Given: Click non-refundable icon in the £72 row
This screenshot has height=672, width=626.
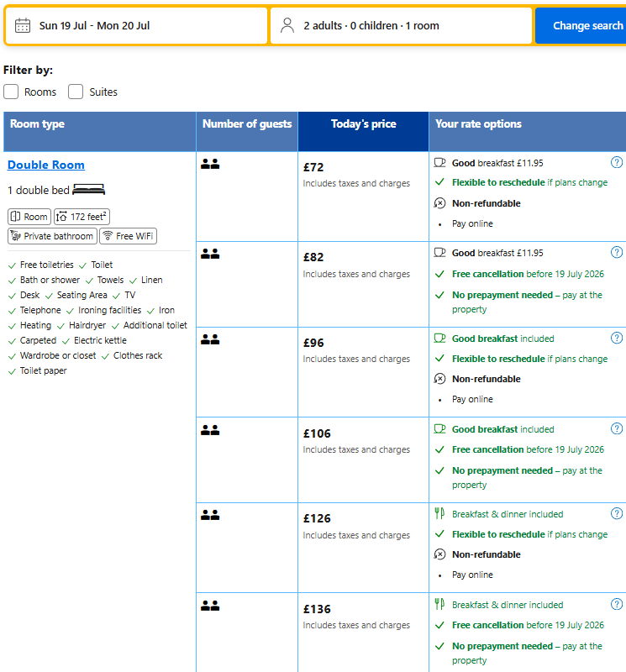Looking at the screenshot, I should [440, 203].
